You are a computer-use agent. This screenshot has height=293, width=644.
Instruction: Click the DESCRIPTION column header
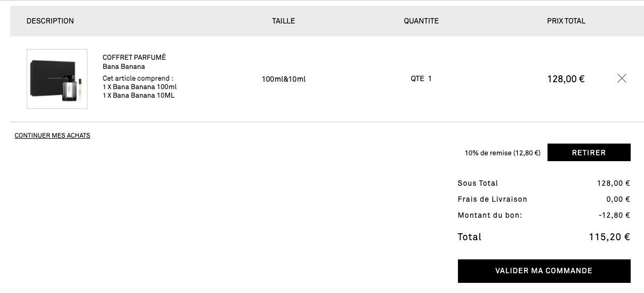(x=50, y=21)
